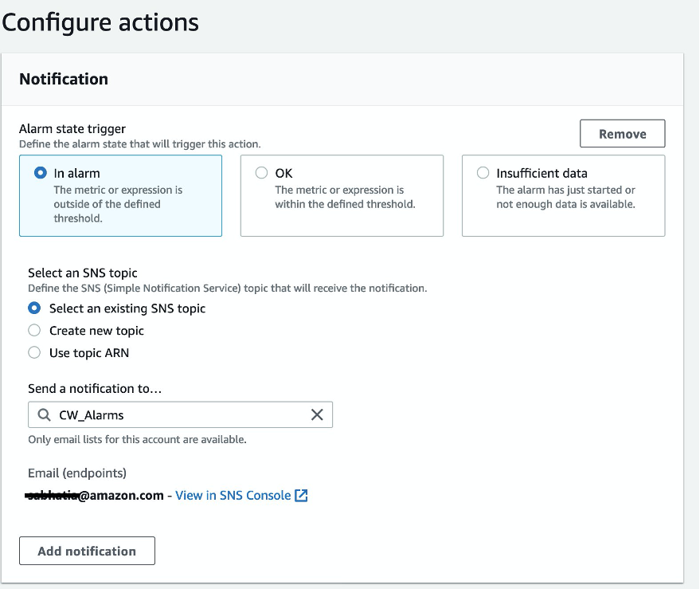
Task: Choose "Select an existing SNS topic"
Action: (x=33, y=308)
